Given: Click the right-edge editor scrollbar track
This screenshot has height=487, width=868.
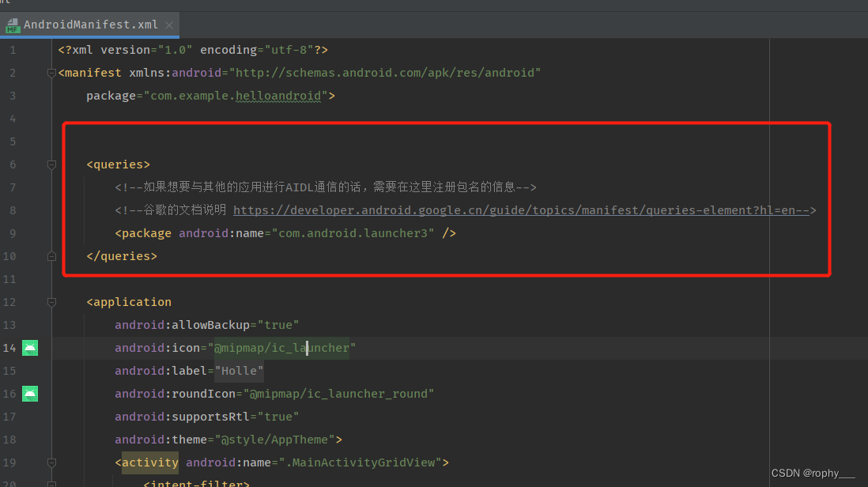Looking at the screenshot, I should pos(862,237).
